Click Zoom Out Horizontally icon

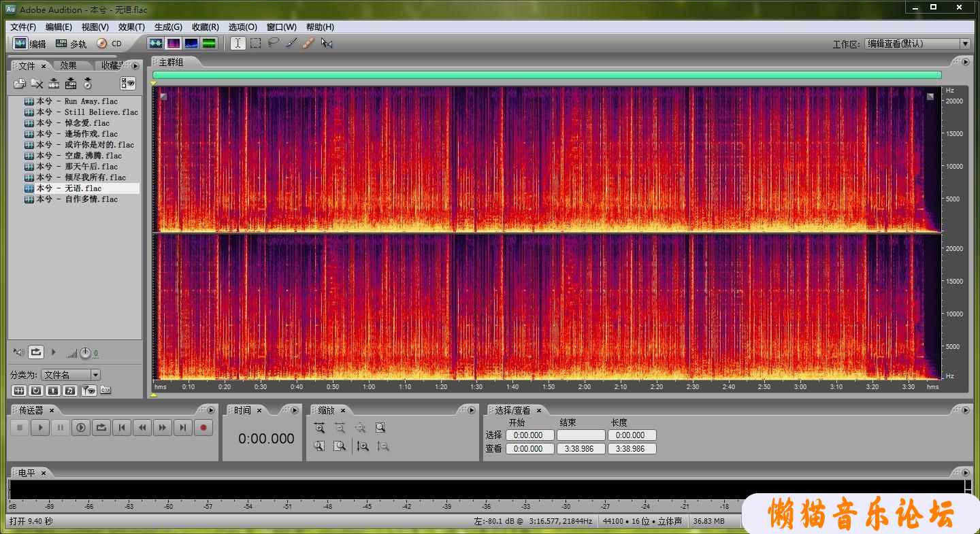(x=340, y=428)
